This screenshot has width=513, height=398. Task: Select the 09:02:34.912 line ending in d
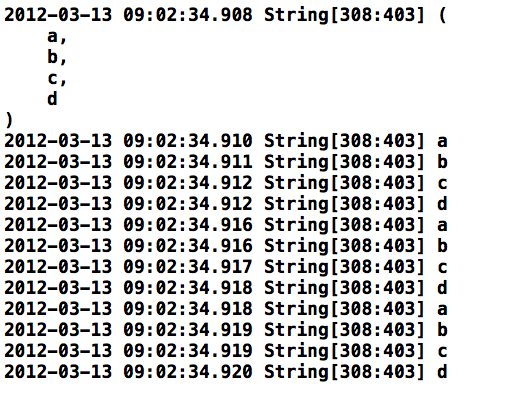point(225,204)
